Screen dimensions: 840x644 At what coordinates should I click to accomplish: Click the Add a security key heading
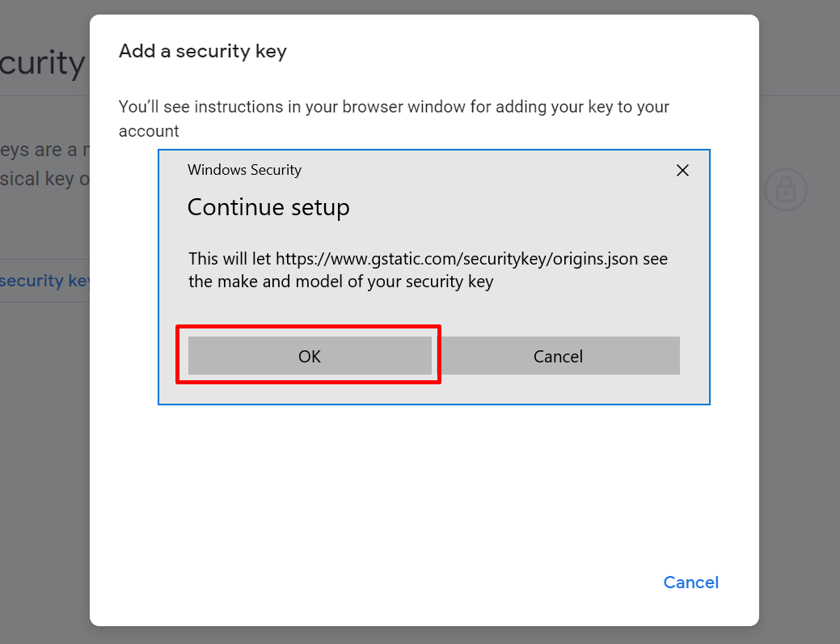pos(202,51)
